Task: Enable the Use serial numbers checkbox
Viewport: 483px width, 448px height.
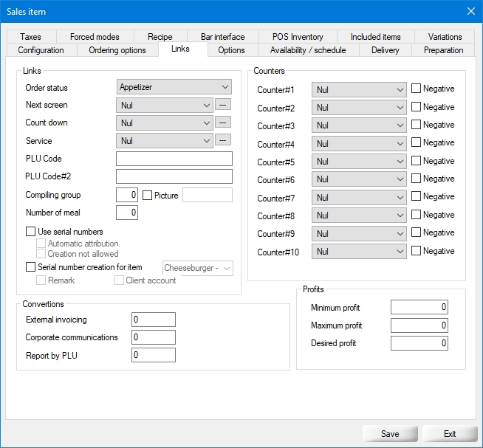Action: tap(31, 232)
